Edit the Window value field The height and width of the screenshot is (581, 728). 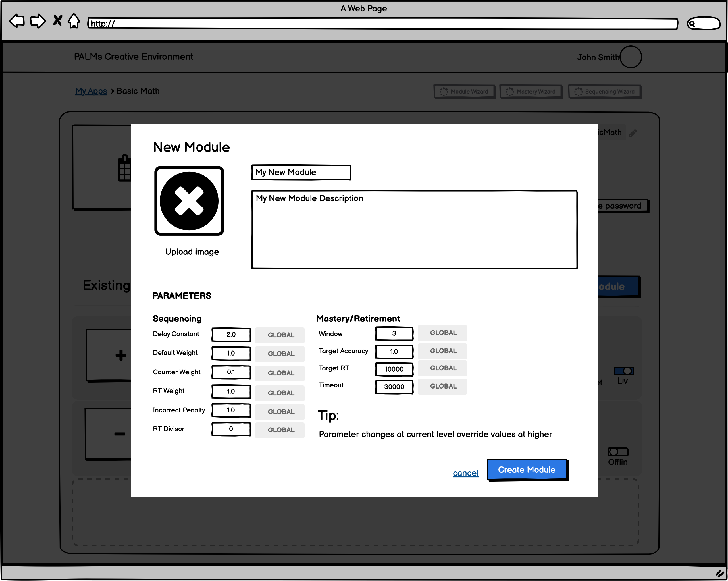(x=394, y=333)
